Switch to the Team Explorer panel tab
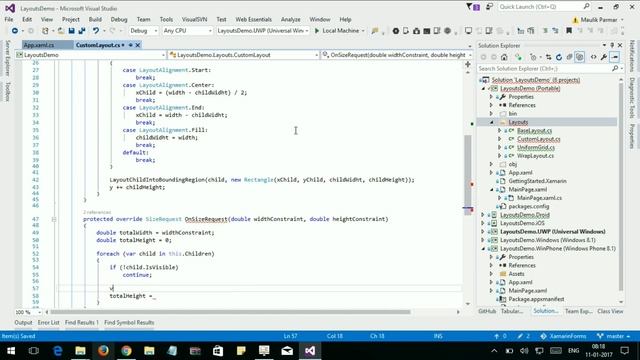This screenshot has height=360, width=640. coord(579,311)
